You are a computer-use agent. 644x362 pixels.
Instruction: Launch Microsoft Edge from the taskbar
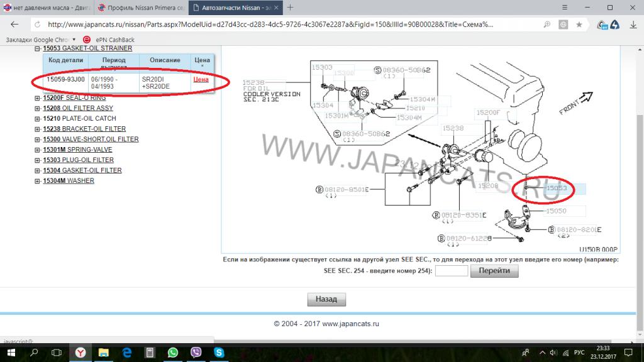click(127, 353)
